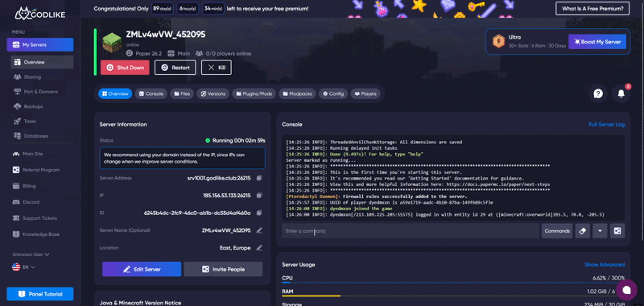Open Databases from the sidebar

point(31,135)
